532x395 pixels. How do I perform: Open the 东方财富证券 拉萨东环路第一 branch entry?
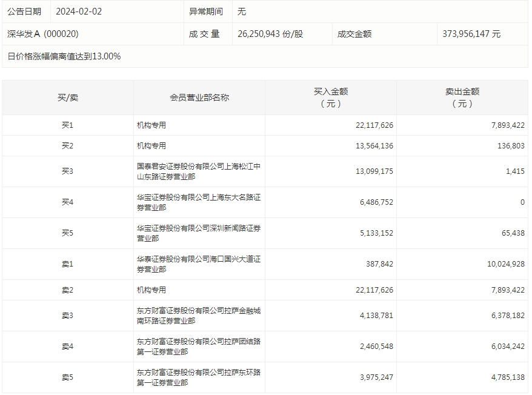[x=198, y=377]
